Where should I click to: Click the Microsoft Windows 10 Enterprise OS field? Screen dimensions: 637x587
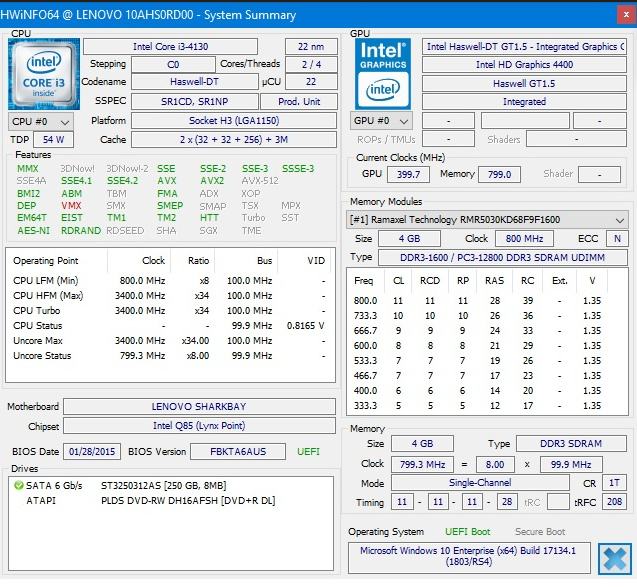coord(469,557)
